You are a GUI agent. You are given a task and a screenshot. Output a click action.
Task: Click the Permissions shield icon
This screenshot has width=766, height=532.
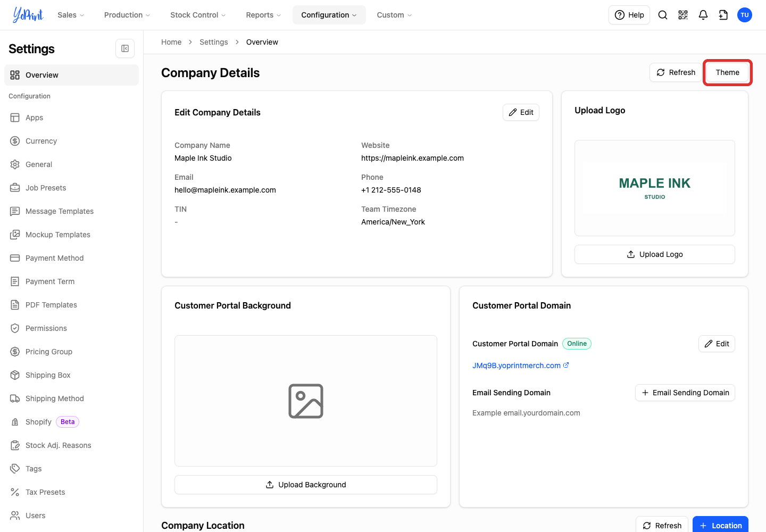(15, 328)
